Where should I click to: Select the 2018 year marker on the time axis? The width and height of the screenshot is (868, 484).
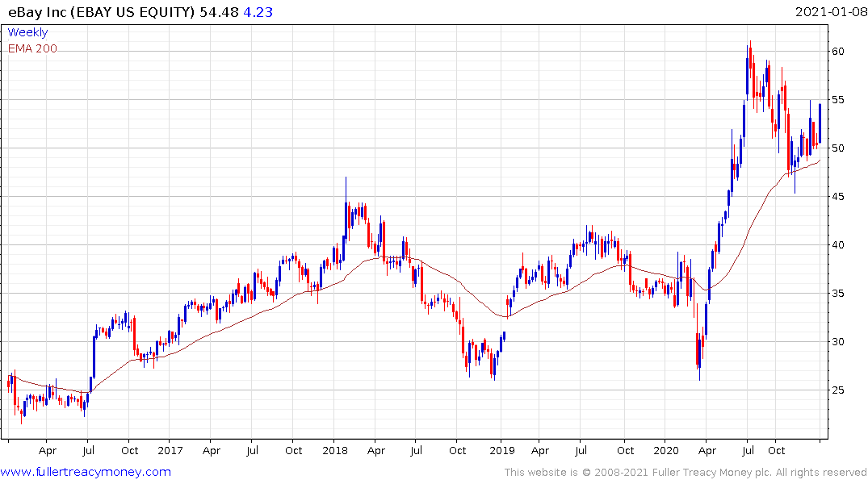click(x=335, y=451)
